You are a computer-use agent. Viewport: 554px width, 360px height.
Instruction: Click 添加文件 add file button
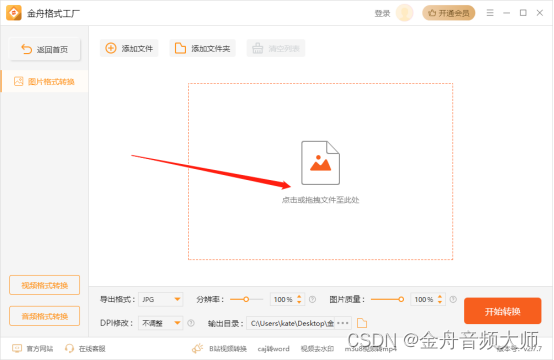point(129,48)
